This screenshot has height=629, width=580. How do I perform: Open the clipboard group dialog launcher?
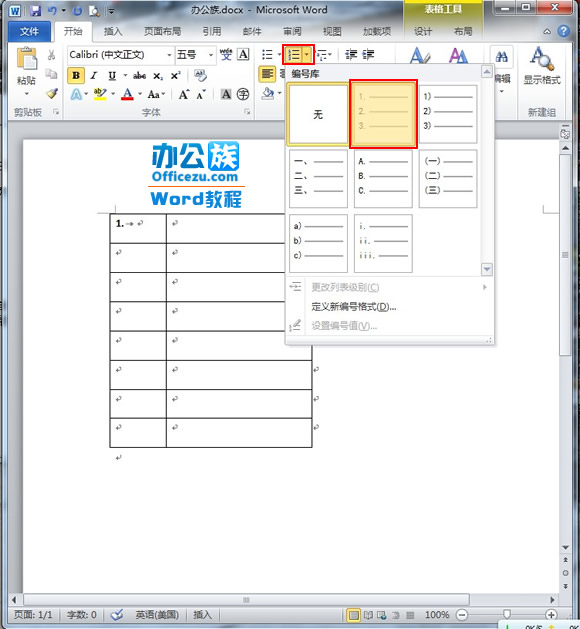(x=56, y=112)
